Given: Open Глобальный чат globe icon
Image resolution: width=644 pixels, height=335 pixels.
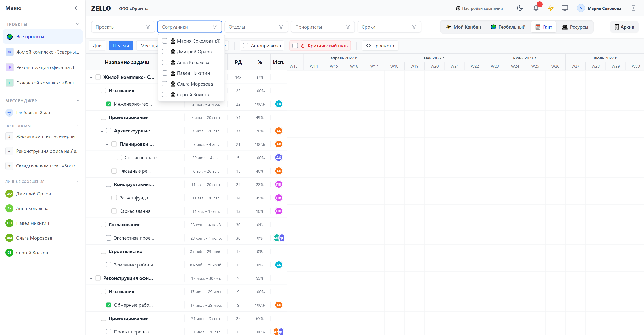Looking at the screenshot, I should click(x=9, y=113).
